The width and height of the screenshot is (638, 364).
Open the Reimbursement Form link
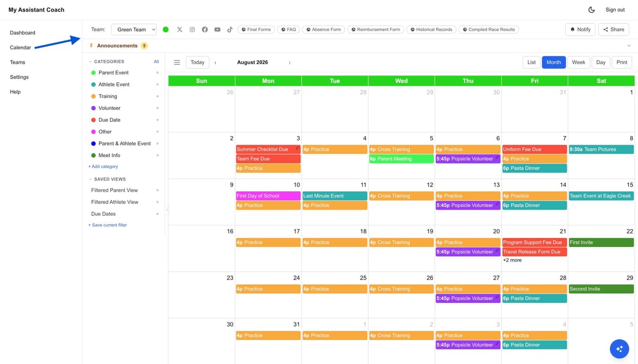click(376, 30)
